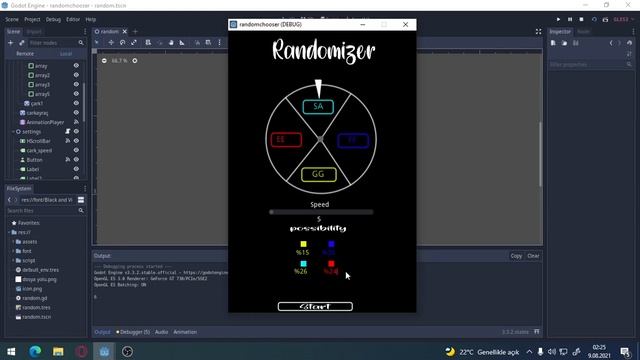Click the signal icon on Button node

point(68,160)
